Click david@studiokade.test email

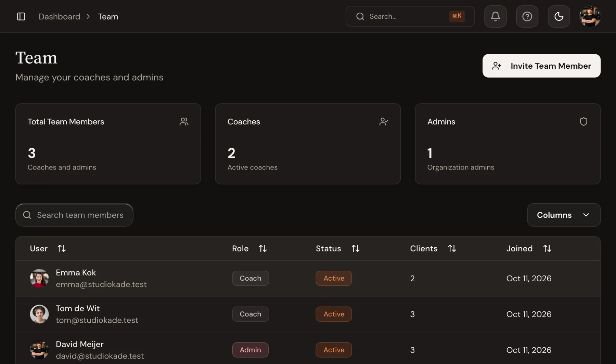click(x=100, y=356)
